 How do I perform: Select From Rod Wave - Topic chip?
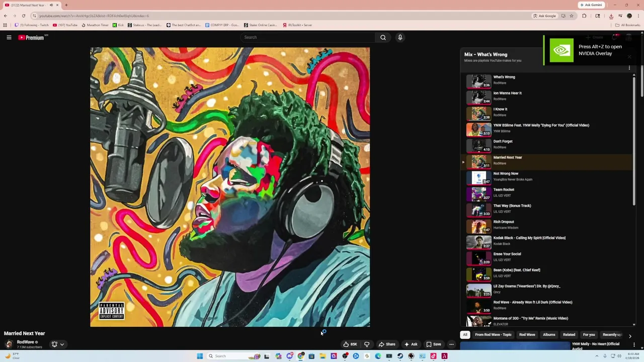click(x=493, y=335)
